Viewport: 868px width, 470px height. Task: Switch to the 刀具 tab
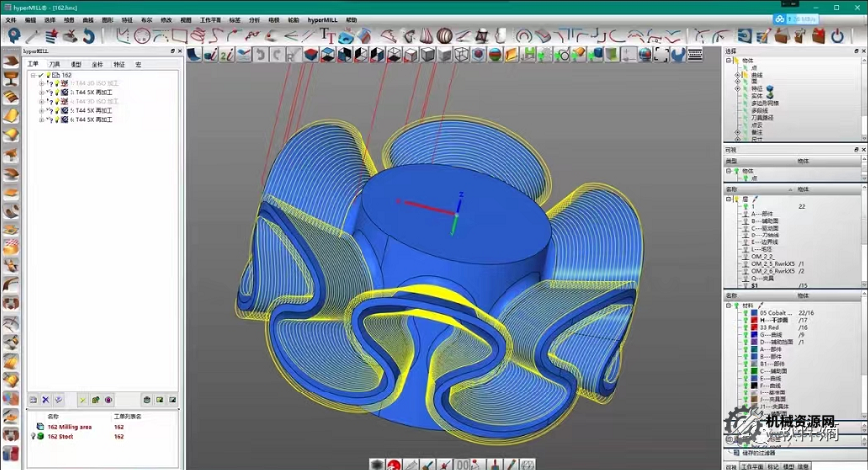(55, 64)
